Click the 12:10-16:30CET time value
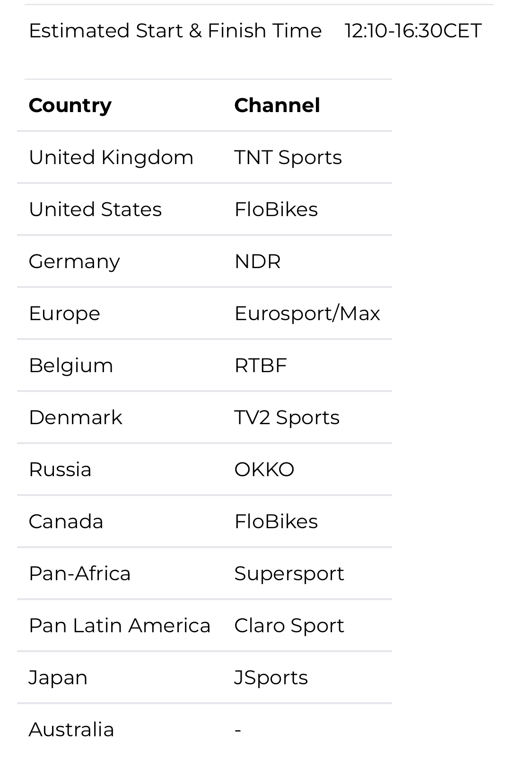The width and height of the screenshot is (532, 776). pos(413,31)
